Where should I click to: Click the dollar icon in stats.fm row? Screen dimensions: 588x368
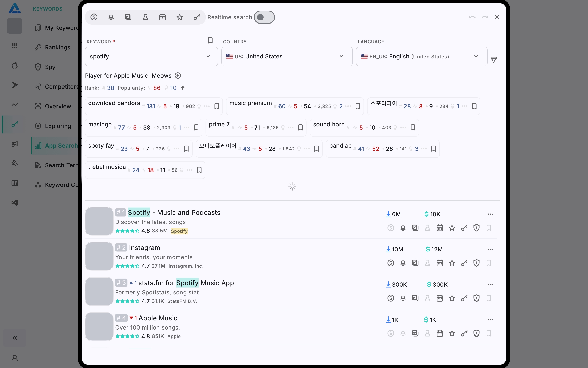click(x=391, y=298)
